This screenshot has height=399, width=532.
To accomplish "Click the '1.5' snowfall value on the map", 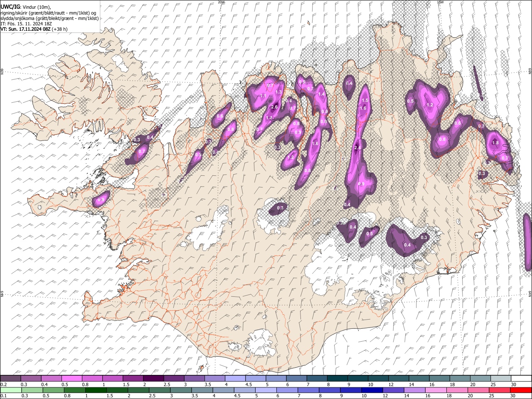I will [x=365, y=100].
